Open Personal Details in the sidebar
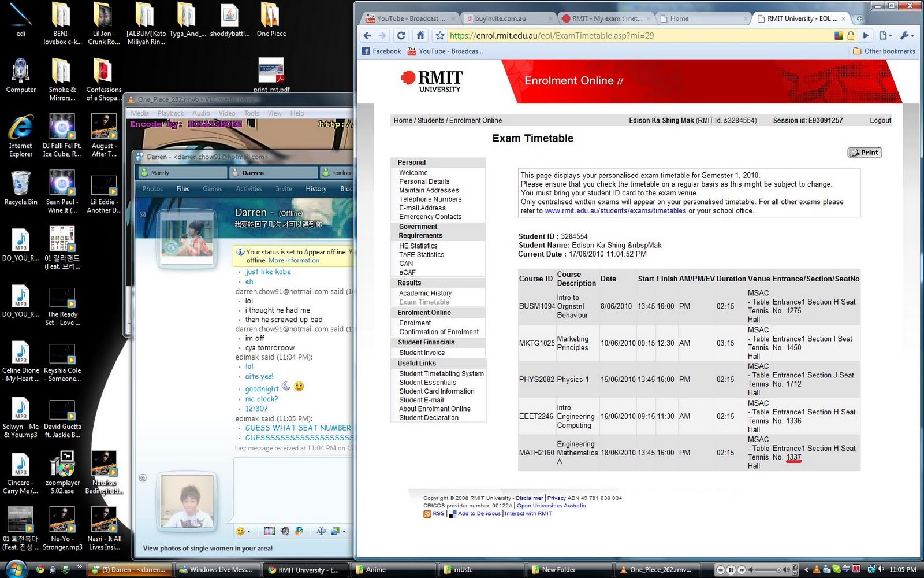The height and width of the screenshot is (578, 924). click(x=424, y=181)
